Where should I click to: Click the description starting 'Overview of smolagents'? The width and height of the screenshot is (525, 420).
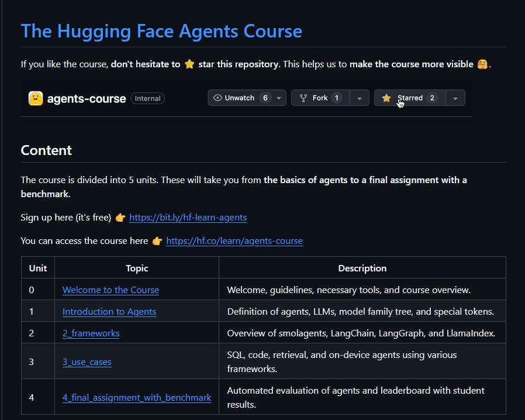point(361,333)
